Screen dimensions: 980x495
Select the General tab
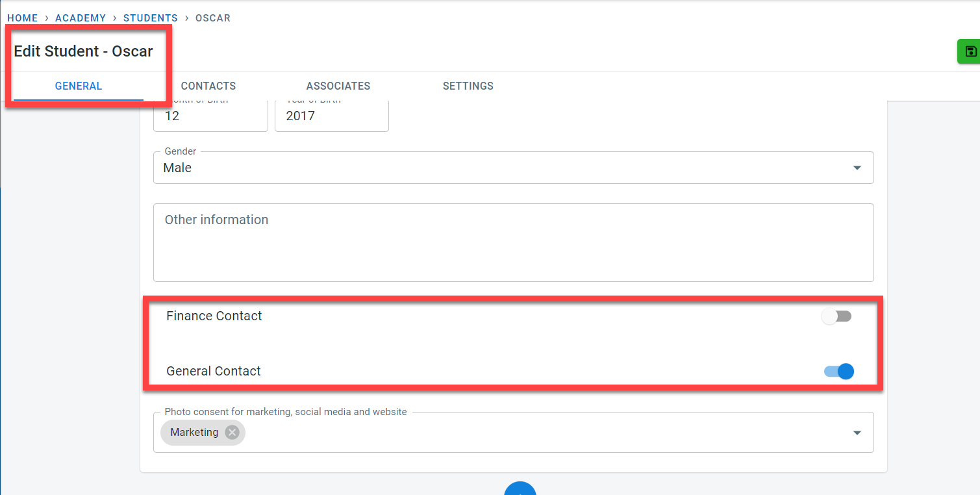[x=79, y=86]
